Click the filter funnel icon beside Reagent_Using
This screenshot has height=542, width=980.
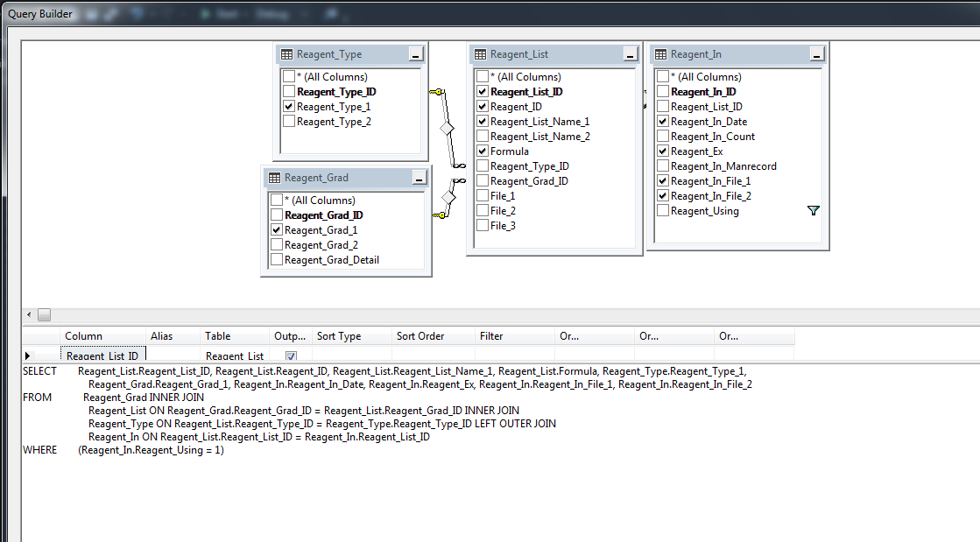[814, 211]
